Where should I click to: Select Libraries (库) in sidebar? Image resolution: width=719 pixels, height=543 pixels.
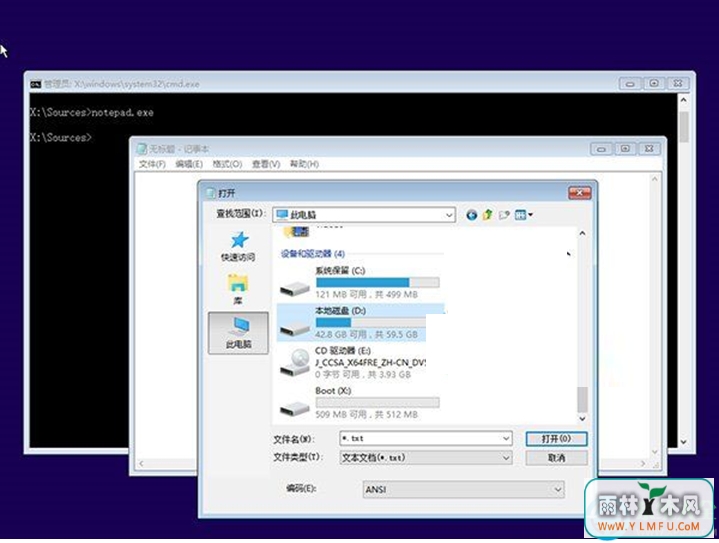(x=238, y=289)
